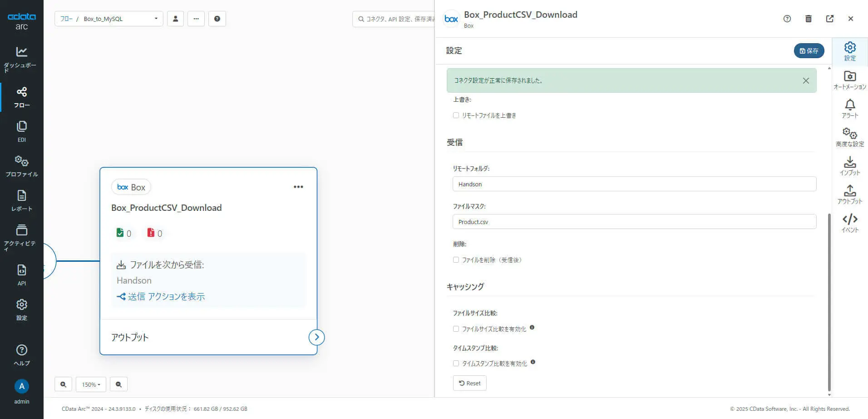Click the admin user avatar

click(21, 386)
